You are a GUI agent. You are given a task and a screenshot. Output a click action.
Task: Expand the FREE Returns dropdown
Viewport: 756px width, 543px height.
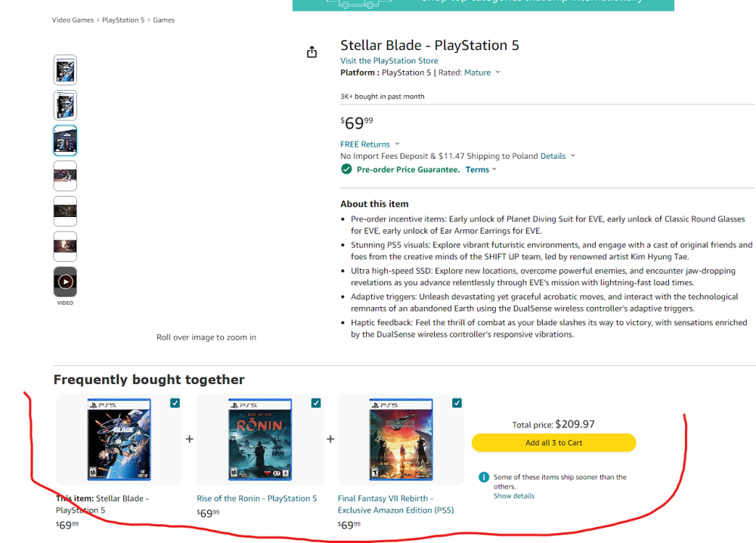(x=370, y=144)
